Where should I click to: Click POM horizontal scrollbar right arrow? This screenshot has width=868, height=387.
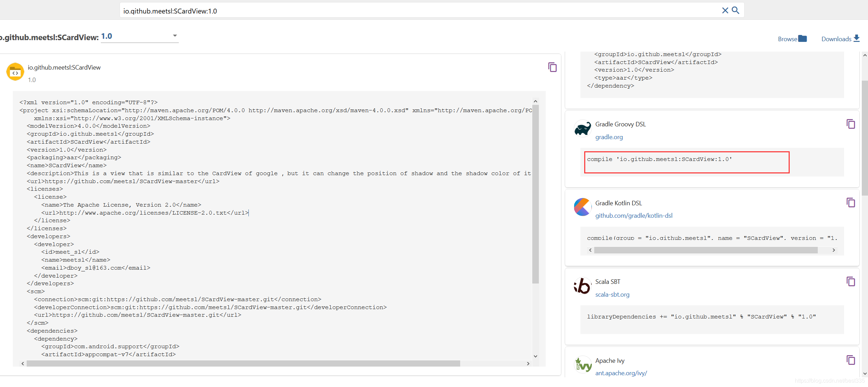click(528, 363)
